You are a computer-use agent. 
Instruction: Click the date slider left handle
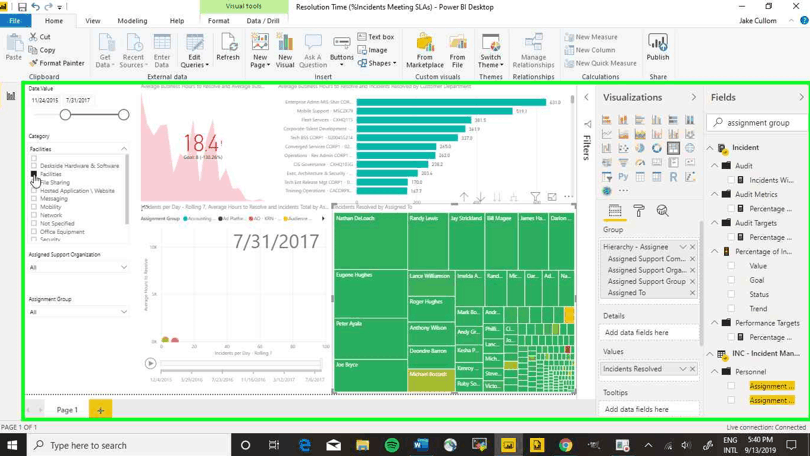click(x=65, y=115)
